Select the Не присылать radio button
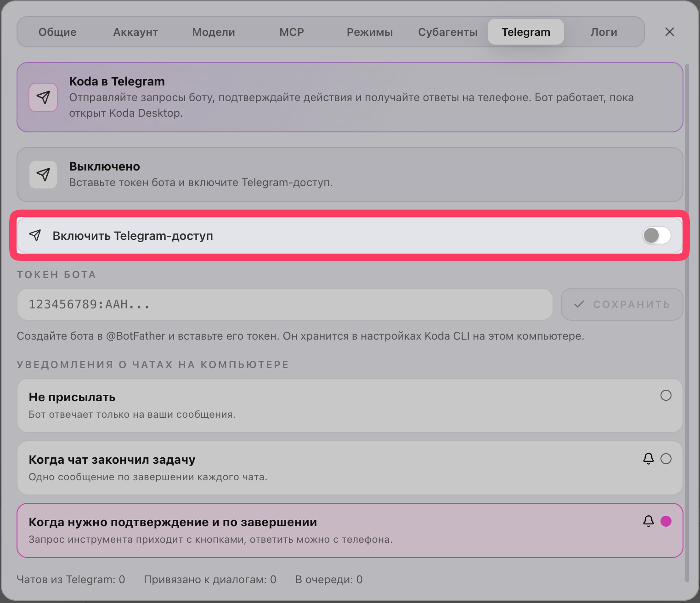 coord(666,395)
